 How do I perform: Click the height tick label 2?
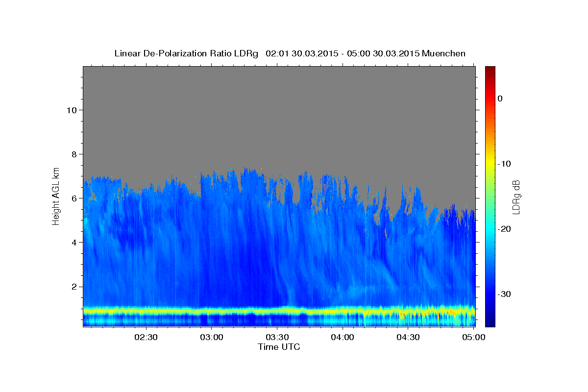73,287
